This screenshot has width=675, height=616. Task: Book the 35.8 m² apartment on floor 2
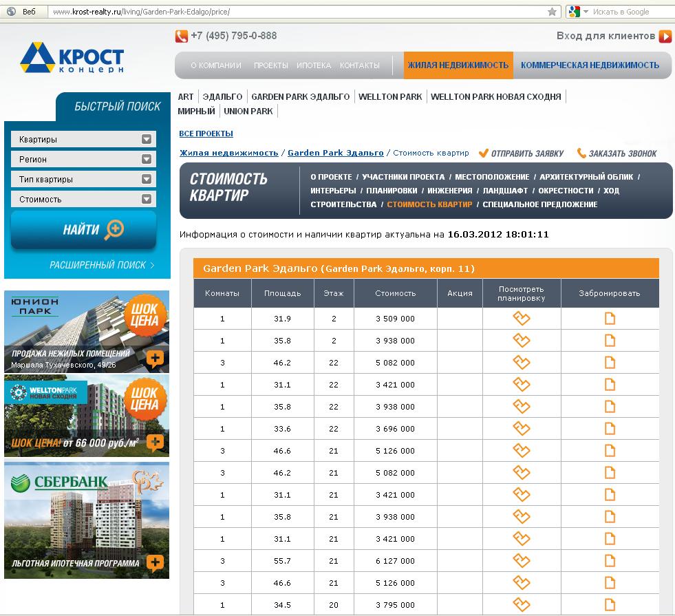(x=610, y=341)
